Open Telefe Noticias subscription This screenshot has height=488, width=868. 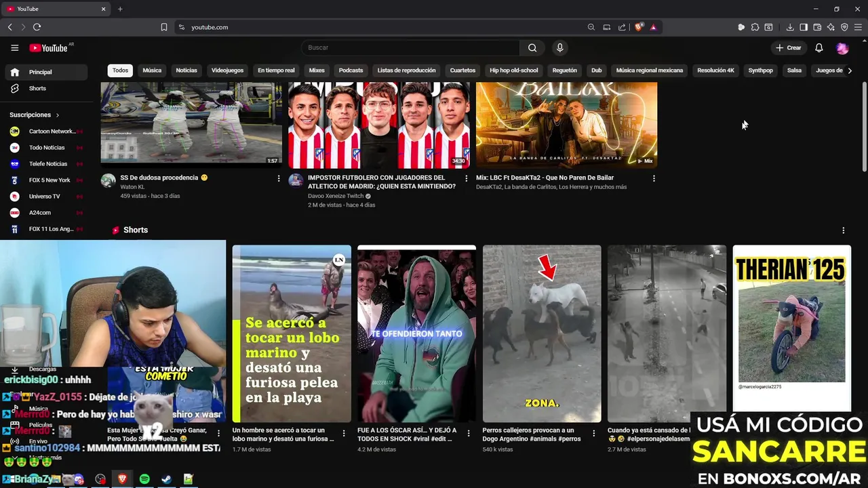pyautogui.click(x=46, y=164)
